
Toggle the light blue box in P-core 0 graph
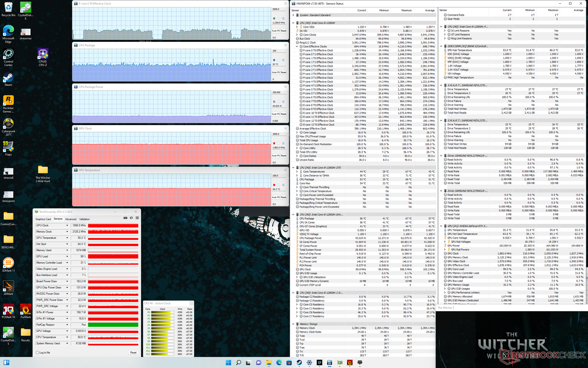[x=283, y=18]
